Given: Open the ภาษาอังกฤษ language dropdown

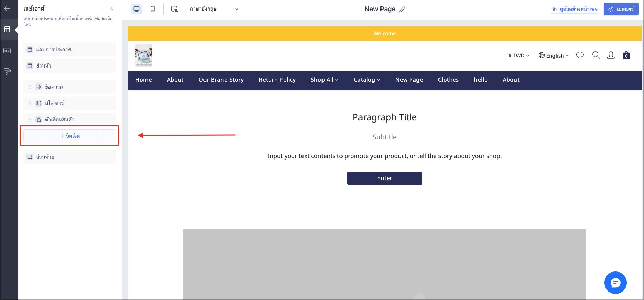Looking at the screenshot, I should point(215,9).
